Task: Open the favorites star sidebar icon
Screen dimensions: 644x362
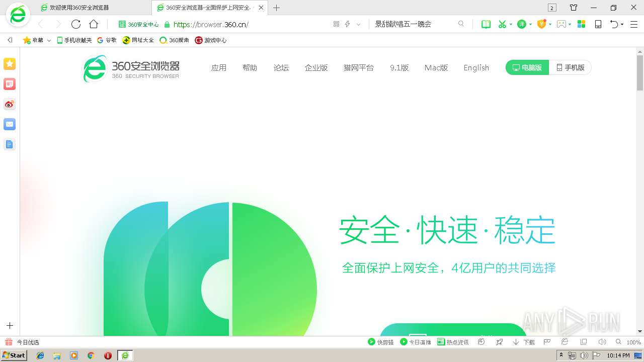Action: point(10,64)
